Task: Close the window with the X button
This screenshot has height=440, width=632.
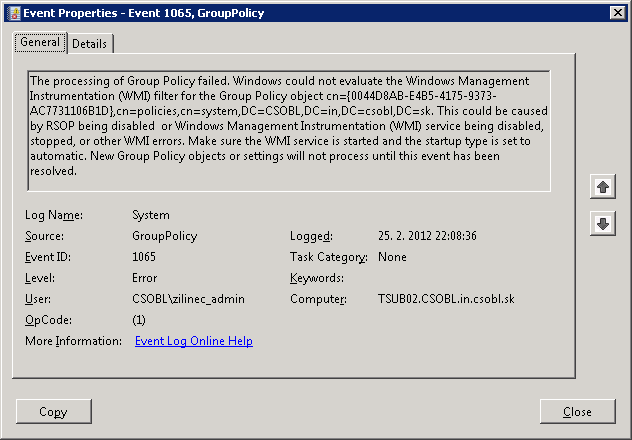Action: [617, 13]
